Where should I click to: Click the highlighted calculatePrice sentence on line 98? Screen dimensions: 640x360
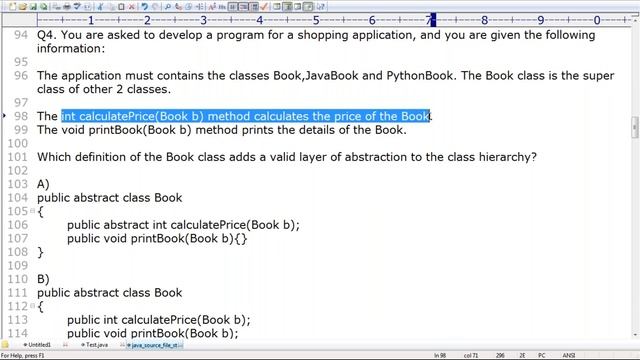[245, 116]
